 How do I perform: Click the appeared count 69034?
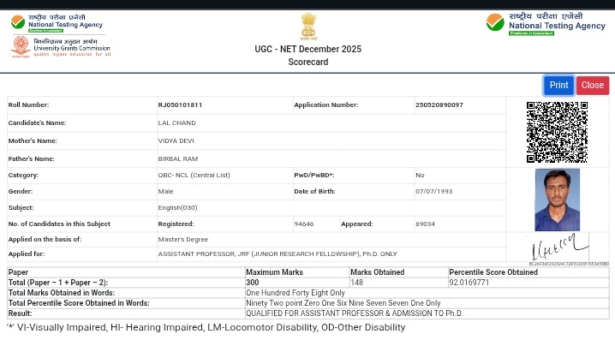425,224
